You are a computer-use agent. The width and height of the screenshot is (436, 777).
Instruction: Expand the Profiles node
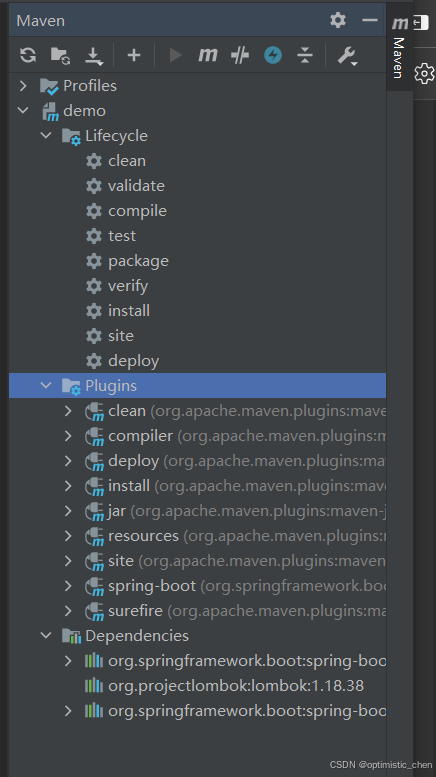tap(23, 86)
